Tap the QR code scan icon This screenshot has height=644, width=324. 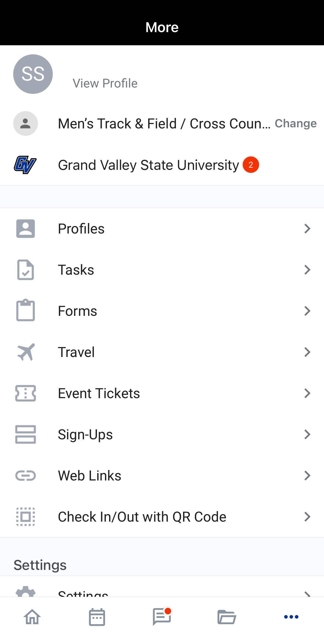point(26,517)
